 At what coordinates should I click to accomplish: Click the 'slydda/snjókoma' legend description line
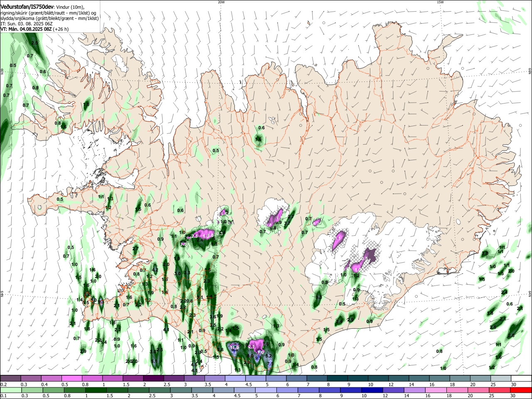(49, 18)
